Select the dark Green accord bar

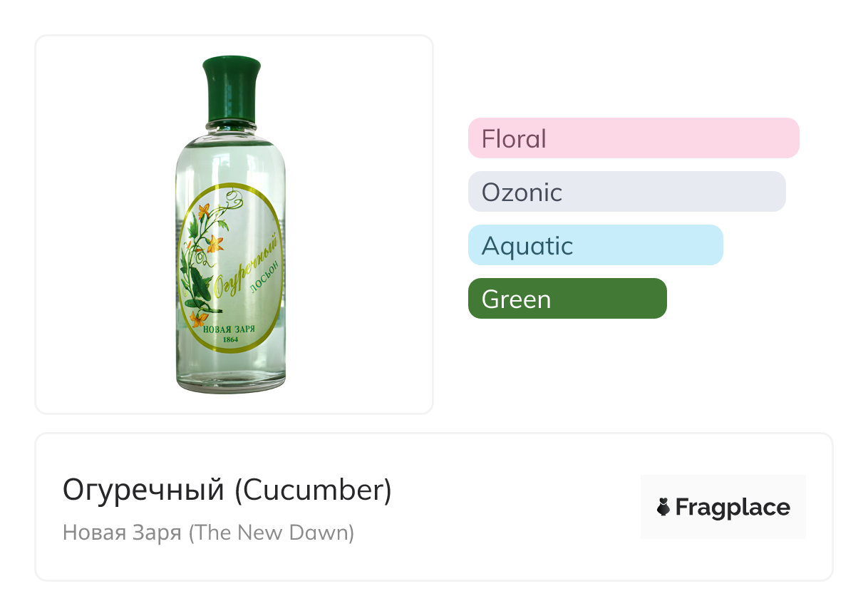point(567,299)
